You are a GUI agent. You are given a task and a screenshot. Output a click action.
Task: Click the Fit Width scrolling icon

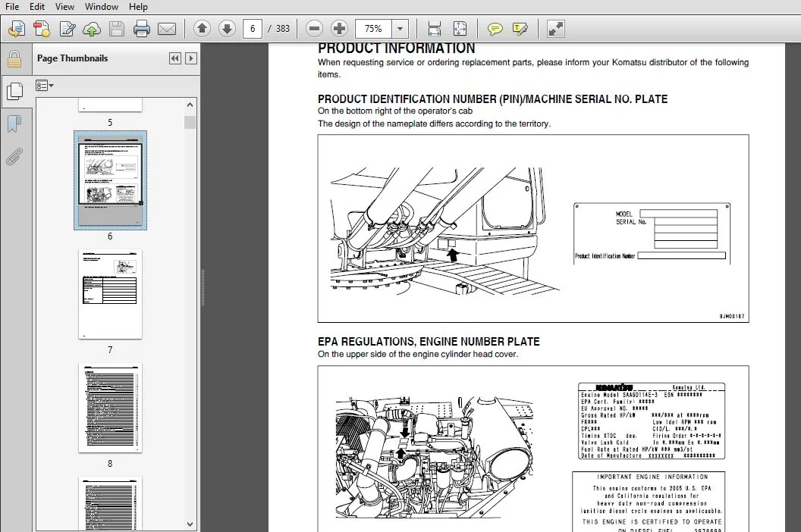coord(434,29)
